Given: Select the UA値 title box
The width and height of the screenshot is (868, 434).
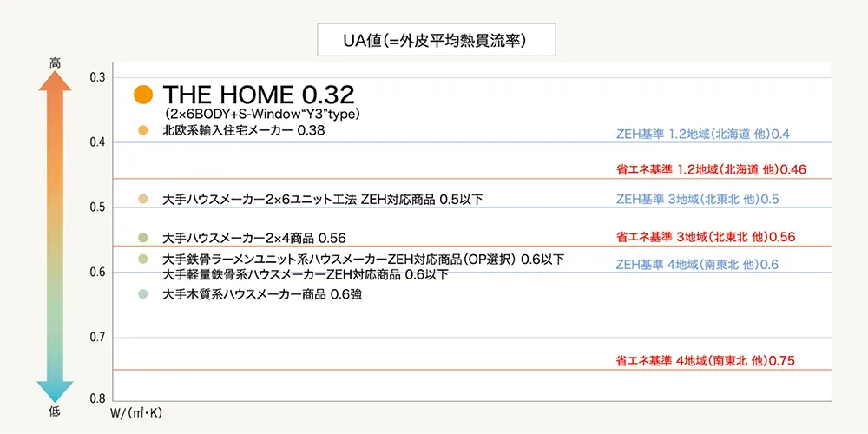Looking at the screenshot, I should (437, 39).
